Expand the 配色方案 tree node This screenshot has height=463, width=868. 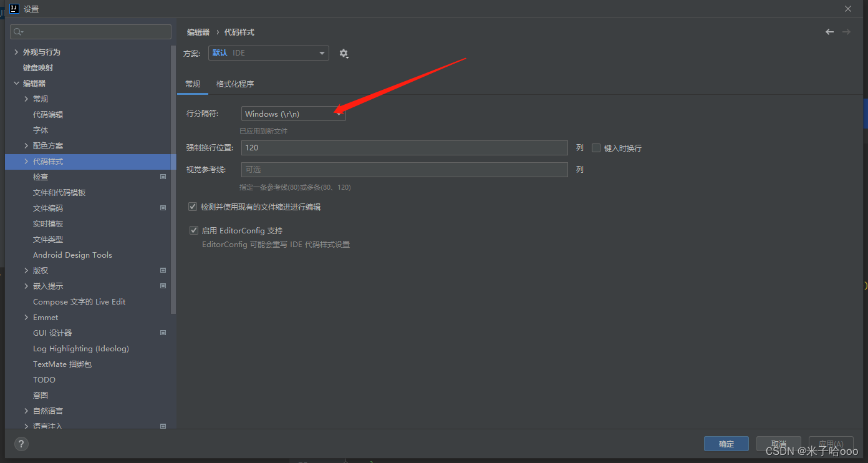[26, 145]
